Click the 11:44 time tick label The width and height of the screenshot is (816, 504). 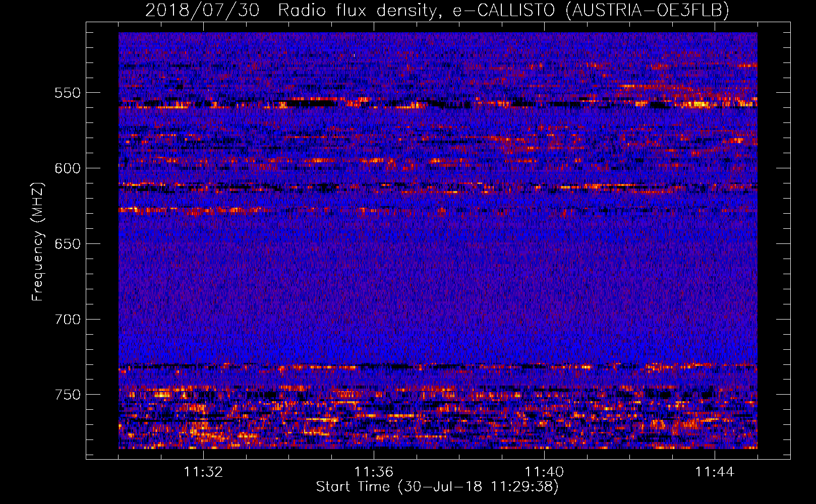(x=715, y=472)
